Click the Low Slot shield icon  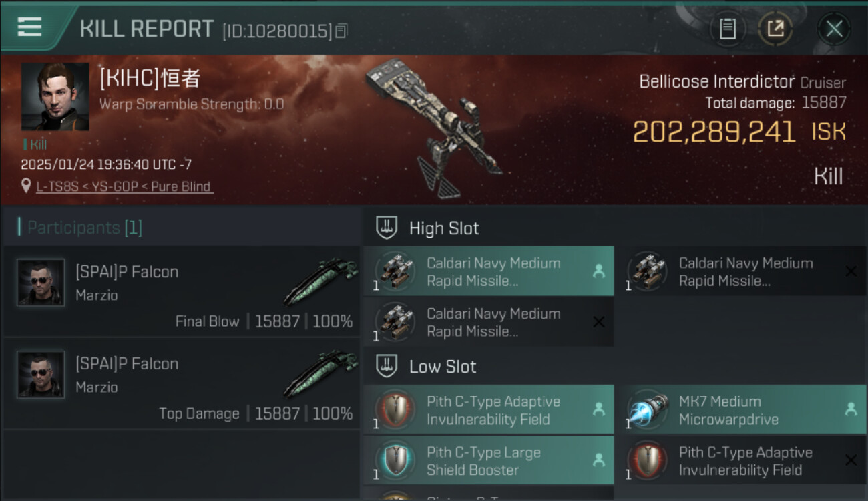tap(387, 366)
